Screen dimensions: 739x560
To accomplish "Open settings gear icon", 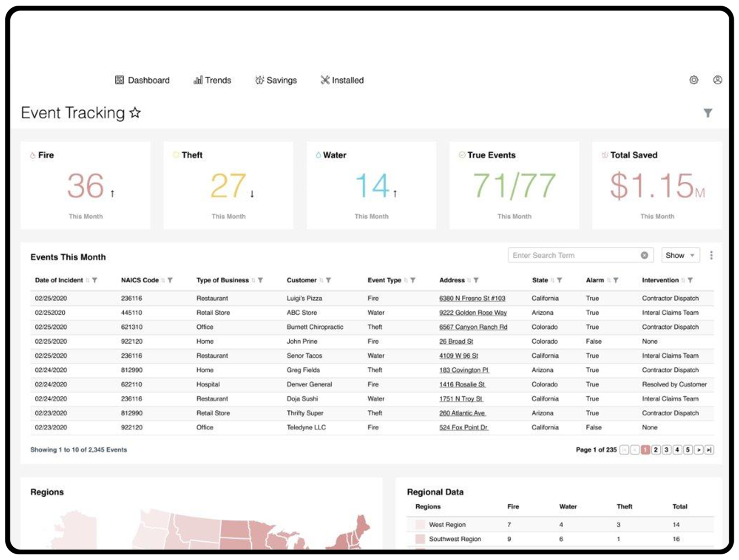I will click(694, 80).
